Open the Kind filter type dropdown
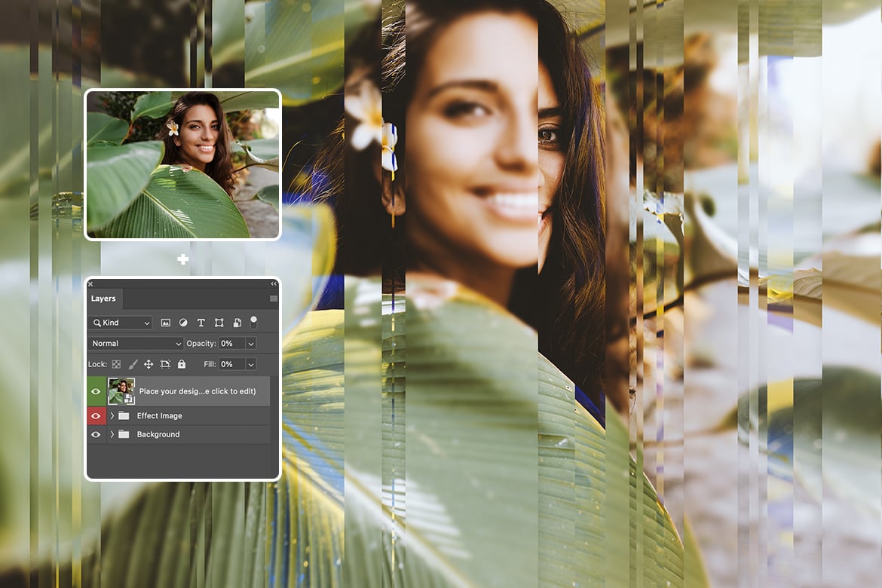Screen dimensions: 882x588 tap(120, 323)
